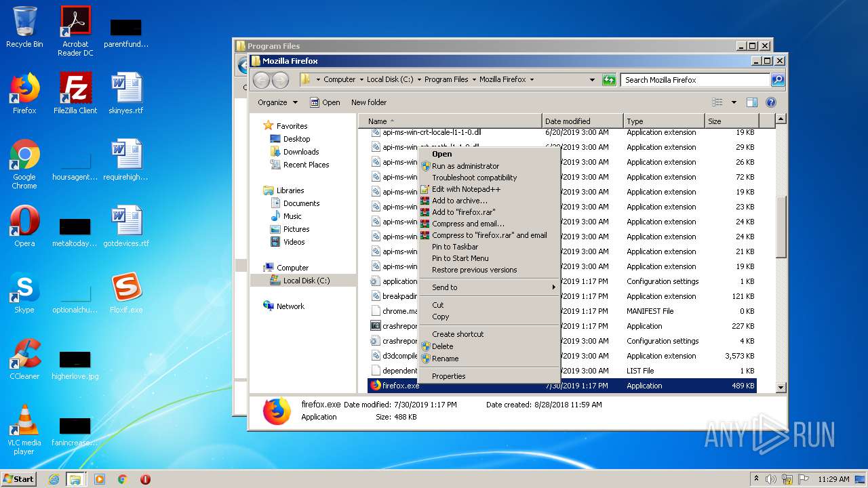Sort by Size column header

coord(731,121)
